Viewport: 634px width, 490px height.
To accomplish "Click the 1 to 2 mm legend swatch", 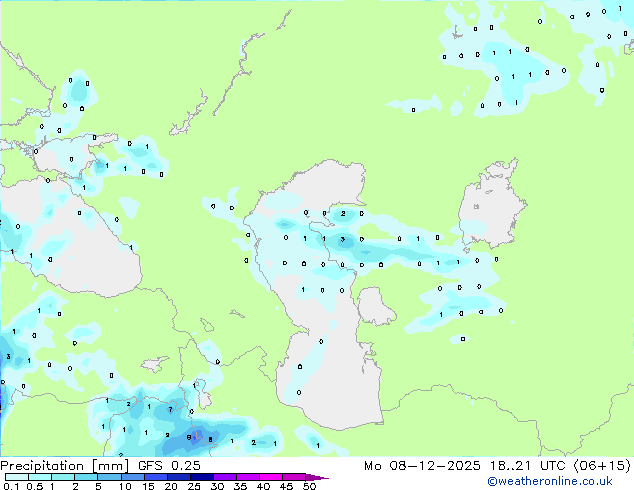I will coord(63,477).
